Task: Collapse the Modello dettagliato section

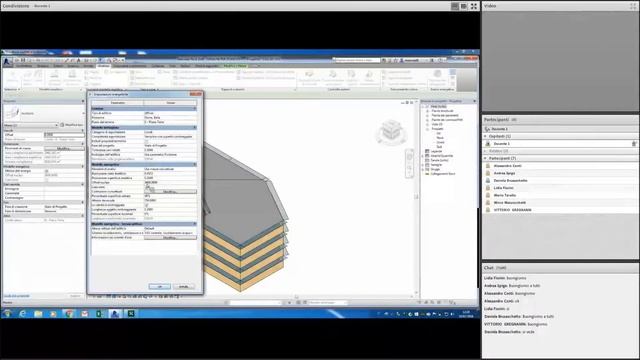Action: [195, 127]
